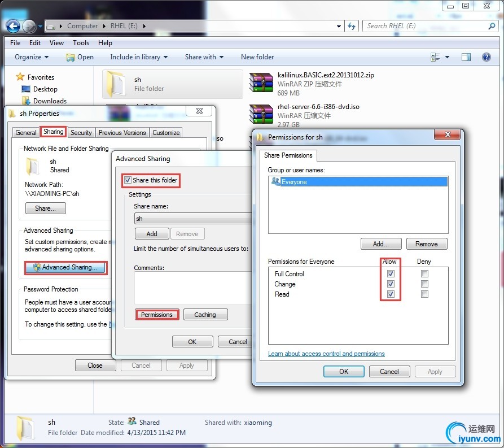Click the Permissions button
The image size is (504, 448).
(x=157, y=315)
